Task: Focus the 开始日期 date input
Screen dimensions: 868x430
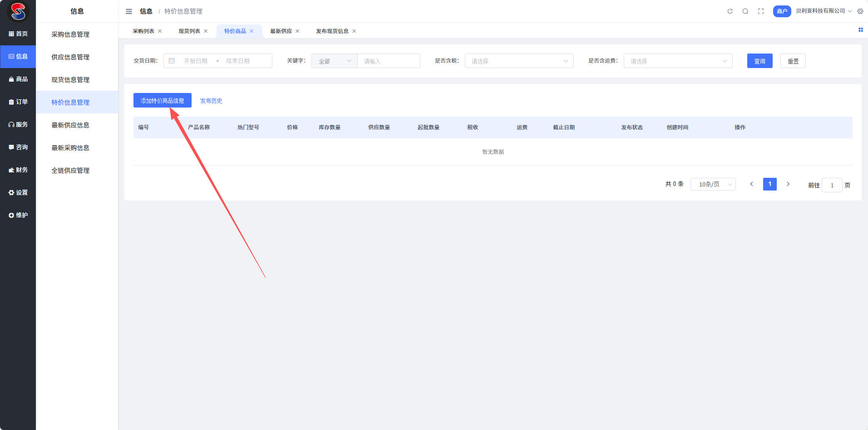Action: [x=196, y=61]
